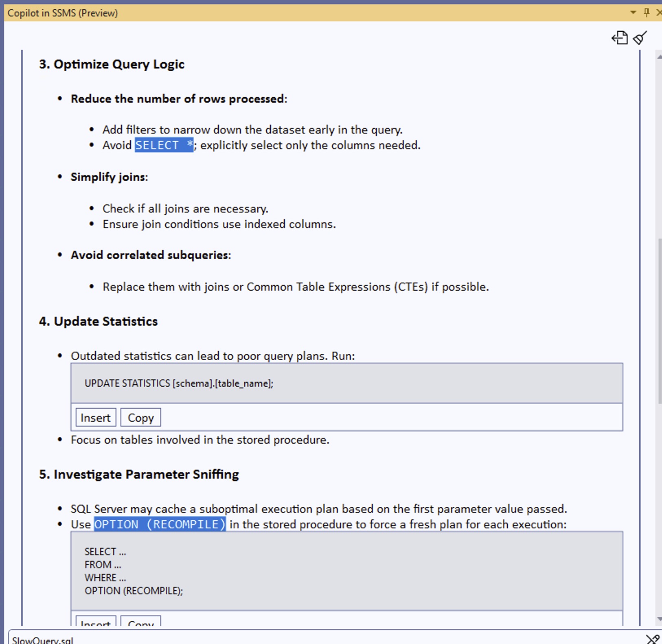Close the Copilot in SSMS panel
The height and width of the screenshot is (644, 662).
659,12
